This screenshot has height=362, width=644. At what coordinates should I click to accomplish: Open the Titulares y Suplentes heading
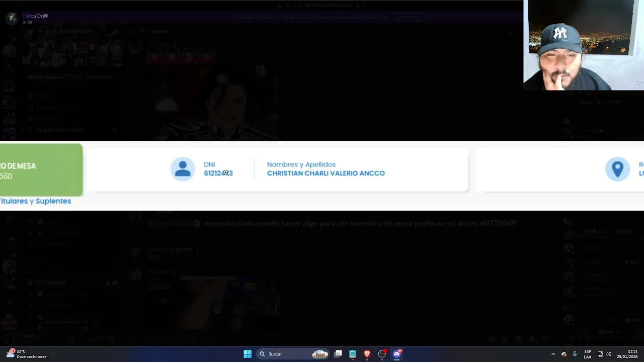(x=35, y=201)
